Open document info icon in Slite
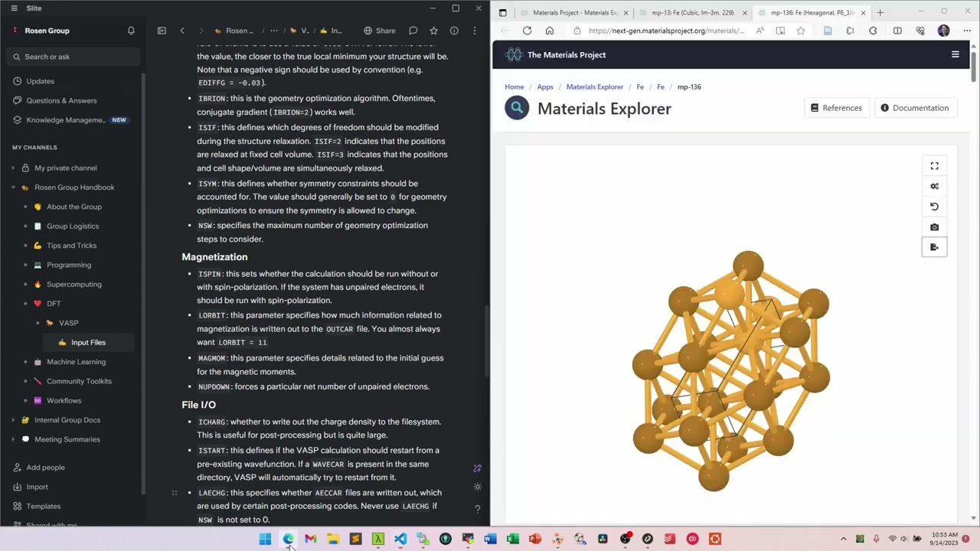Screen dimensions: 980x551 [x=454, y=31]
